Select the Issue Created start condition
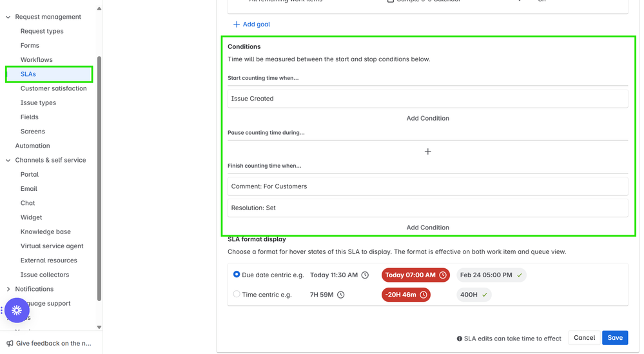 pyautogui.click(x=427, y=99)
